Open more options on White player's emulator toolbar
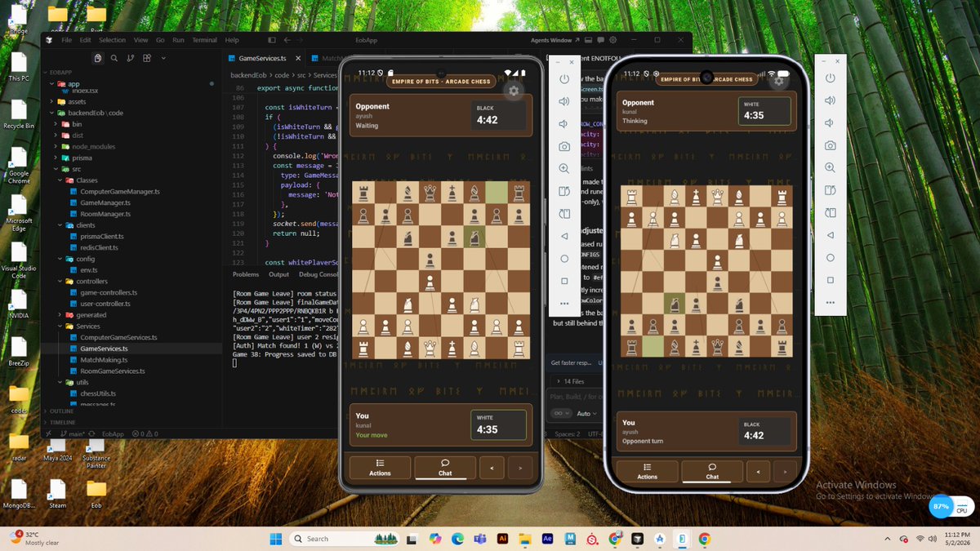Screen dimensions: 980x551 564,303
